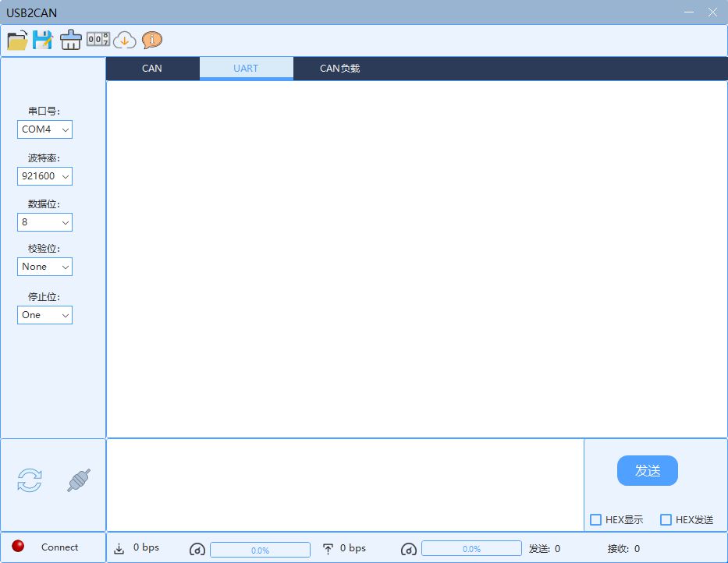Open the 串口号 COM4 dropdown
The width and height of the screenshot is (728, 563).
click(44, 129)
